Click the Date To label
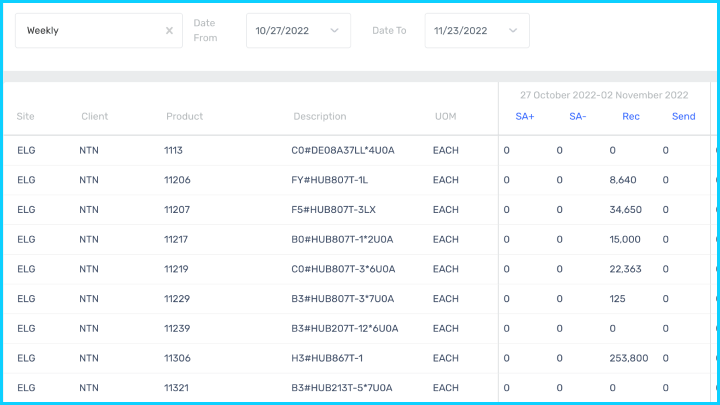Screen dimensions: 720x405 pyautogui.click(x=389, y=31)
